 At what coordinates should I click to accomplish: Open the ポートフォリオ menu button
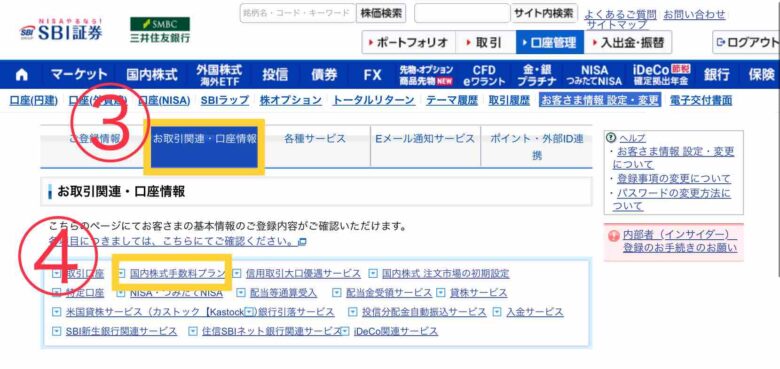pos(408,43)
